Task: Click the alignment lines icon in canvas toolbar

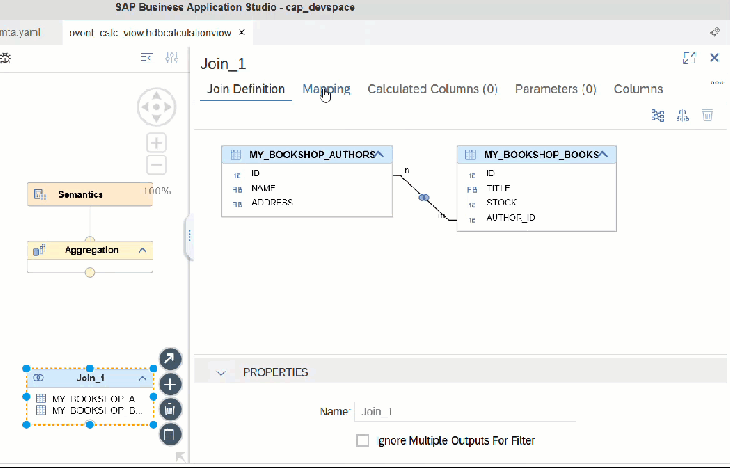Action: pos(146,58)
